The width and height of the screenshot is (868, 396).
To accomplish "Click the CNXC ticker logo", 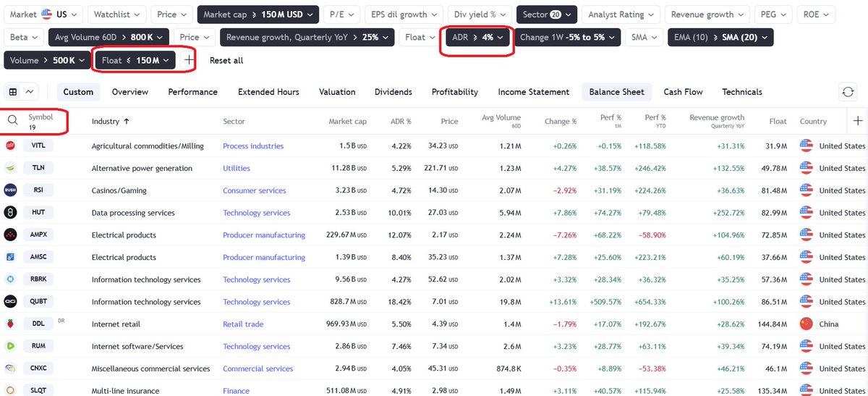I will coord(11,368).
